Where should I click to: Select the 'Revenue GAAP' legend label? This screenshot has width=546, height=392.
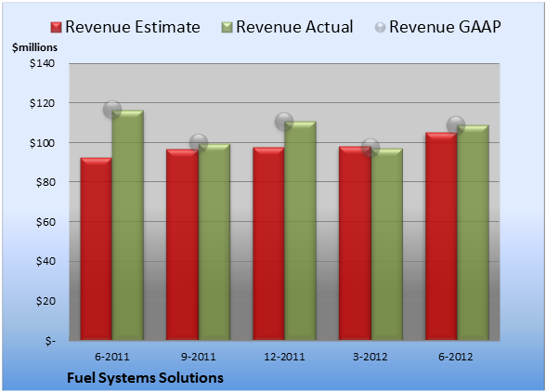point(445,27)
